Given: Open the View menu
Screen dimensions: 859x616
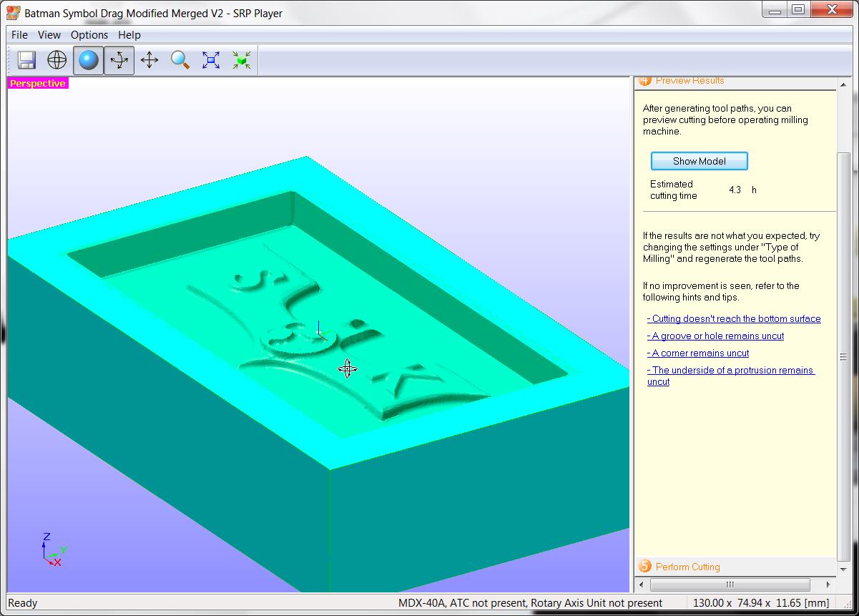Looking at the screenshot, I should [49, 34].
